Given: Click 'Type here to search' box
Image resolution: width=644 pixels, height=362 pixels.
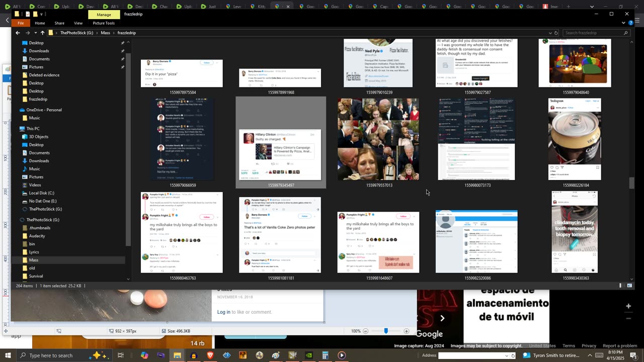Looking at the screenshot, I should [63, 355].
